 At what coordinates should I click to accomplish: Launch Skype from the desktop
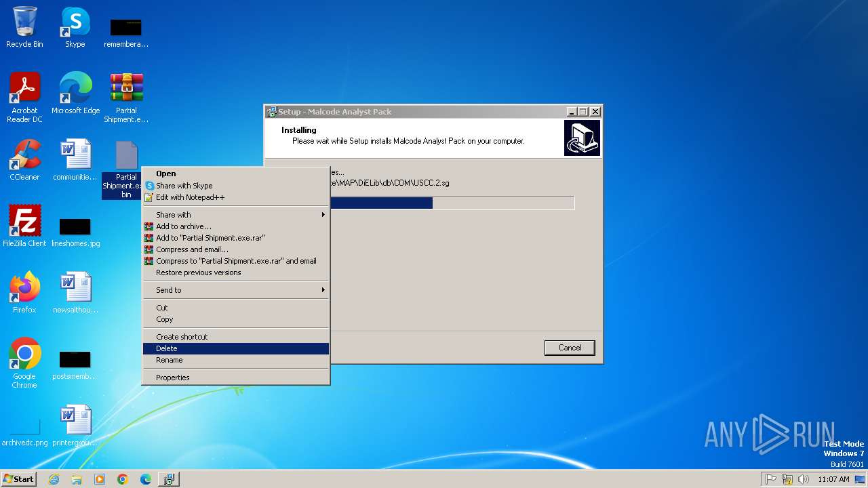[x=75, y=27]
